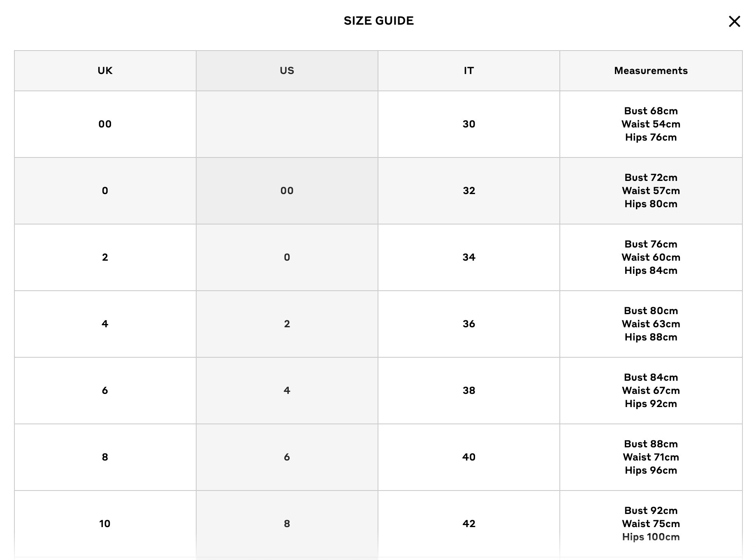Click IT size 30 cell

coord(469,124)
